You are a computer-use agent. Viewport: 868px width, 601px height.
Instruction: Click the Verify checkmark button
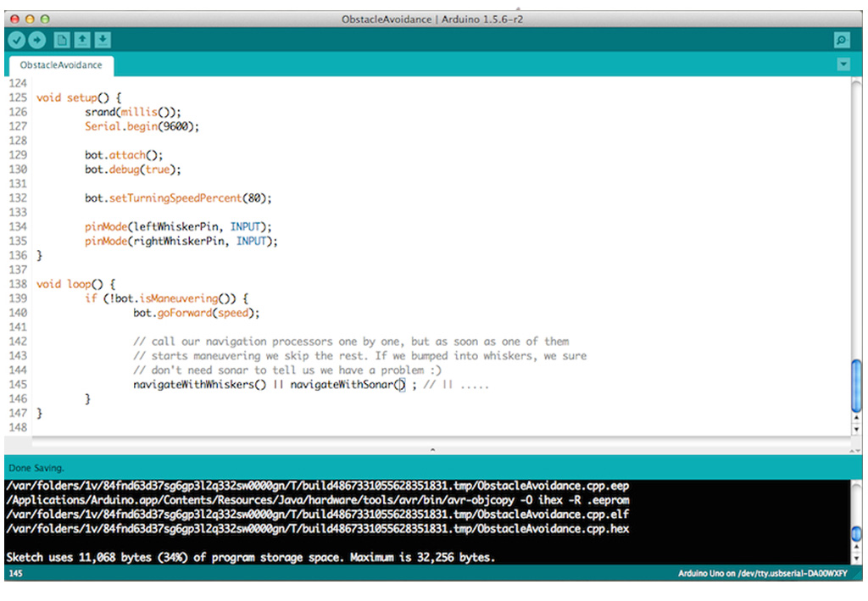17,40
